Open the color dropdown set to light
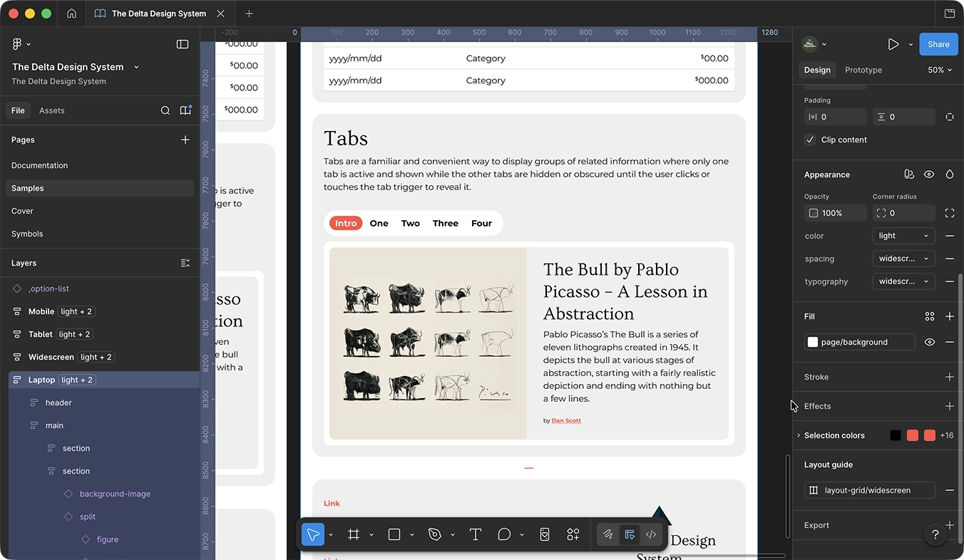Image resolution: width=964 pixels, height=560 pixels. pyautogui.click(x=903, y=235)
